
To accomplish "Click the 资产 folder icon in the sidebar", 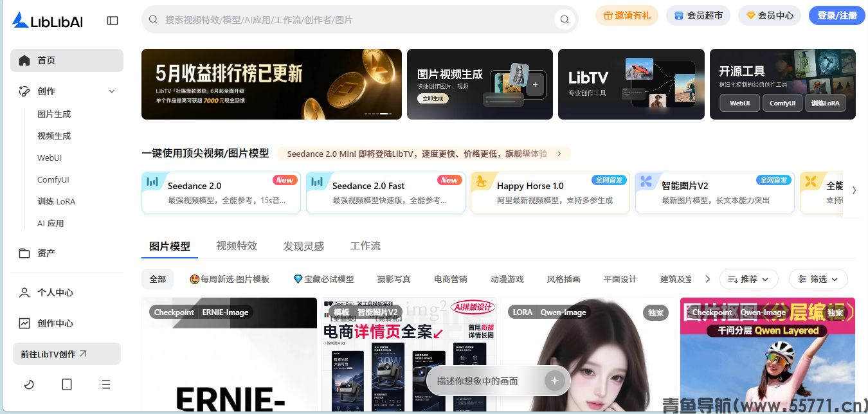I will pyautogui.click(x=24, y=253).
